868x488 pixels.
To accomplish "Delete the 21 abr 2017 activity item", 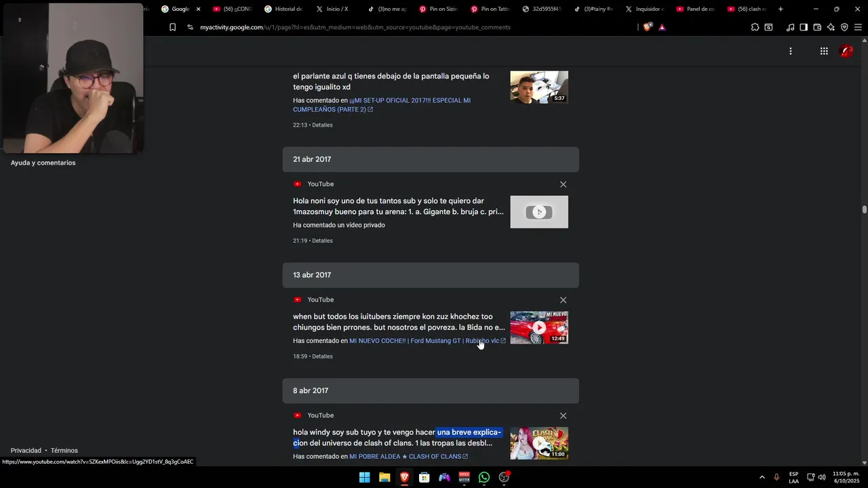I will [563, 184].
